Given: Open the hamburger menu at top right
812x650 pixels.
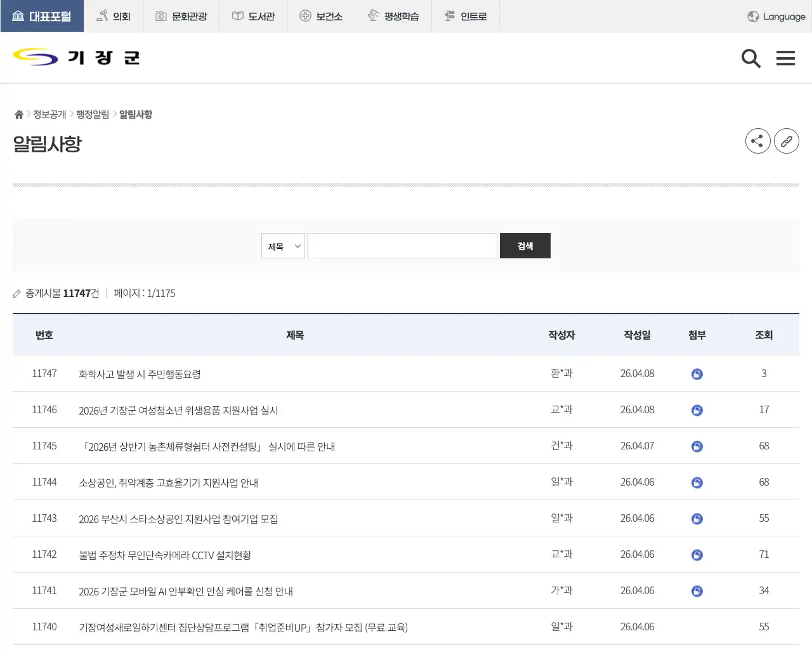Looking at the screenshot, I should tap(785, 58).
